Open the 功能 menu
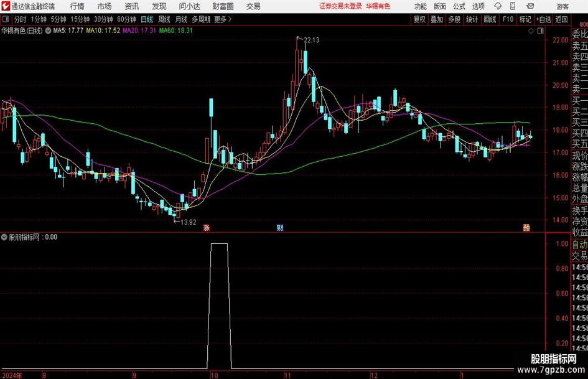 point(421,6)
